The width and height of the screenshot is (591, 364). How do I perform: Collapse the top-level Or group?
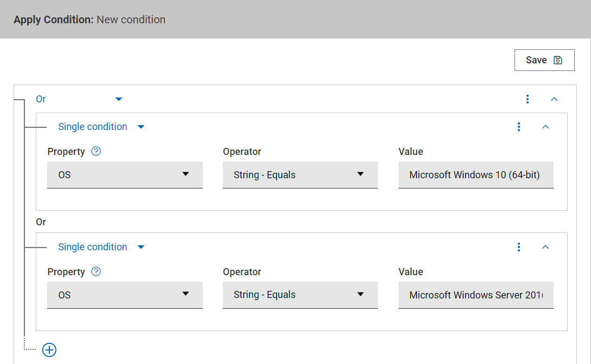coord(554,99)
